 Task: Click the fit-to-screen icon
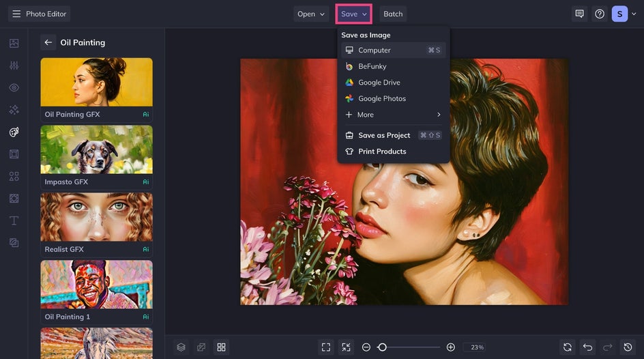326,347
